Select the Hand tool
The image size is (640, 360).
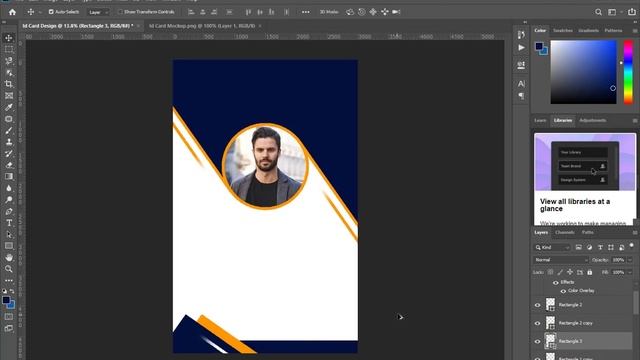point(9,258)
